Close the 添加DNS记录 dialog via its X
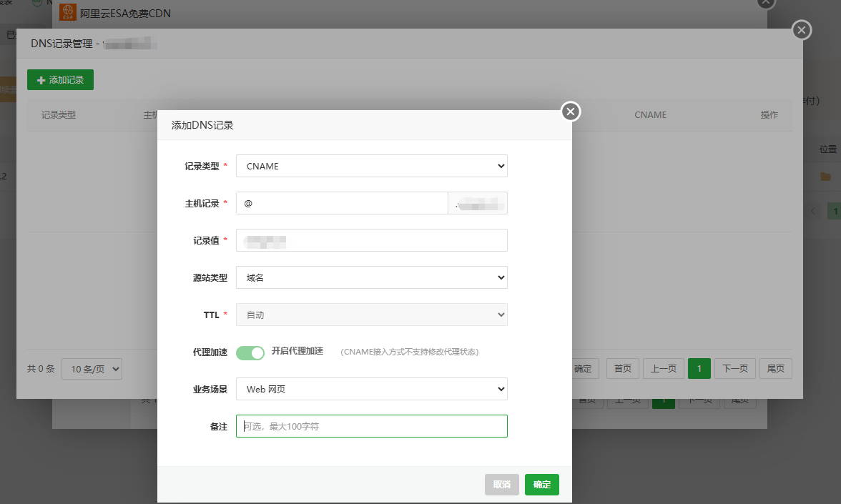The width and height of the screenshot is (841, 504). coord(570,111)
